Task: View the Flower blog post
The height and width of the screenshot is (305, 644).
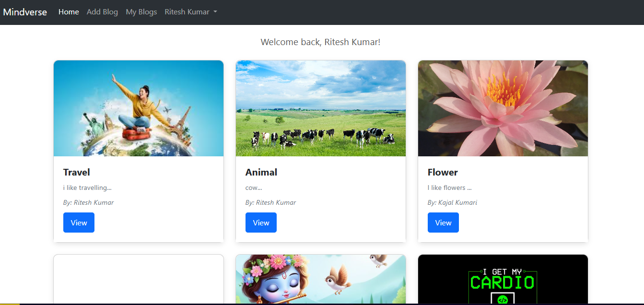Action: point(443,223)
